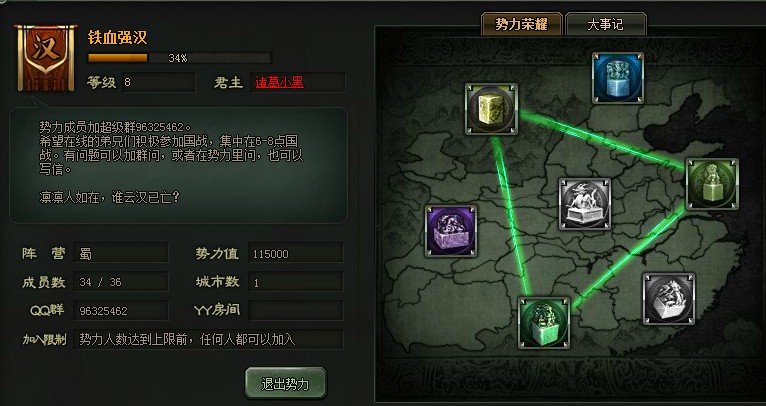Open ruler name link 诸葛小黑
Image resolution: width=766 pixels, height=406 pixels.
(279, 82)
